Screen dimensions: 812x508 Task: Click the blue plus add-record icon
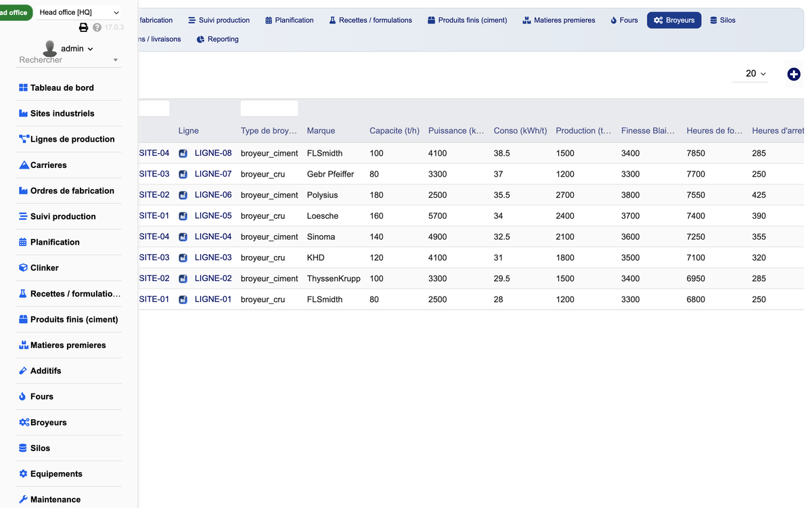tap(794, 75)
